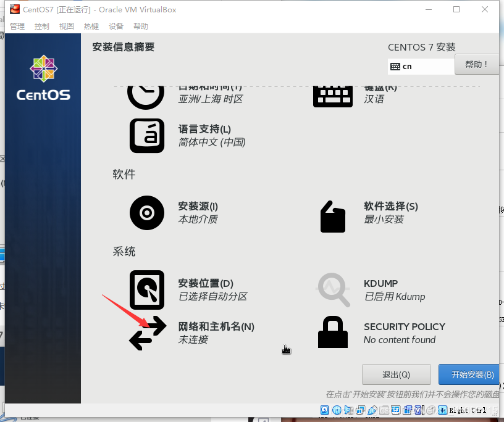Click the keyboard capture arrow icon
The image size is (504, 422).
[443, 410]
